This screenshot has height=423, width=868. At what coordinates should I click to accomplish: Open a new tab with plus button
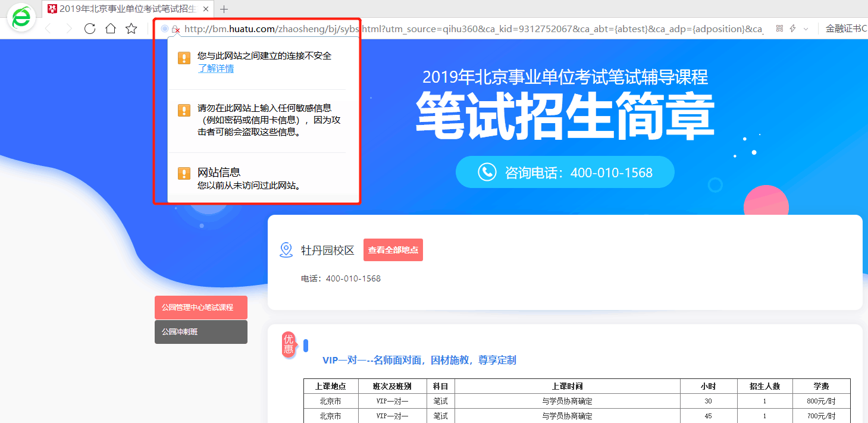pyautogui.click(x=224, y=9)
